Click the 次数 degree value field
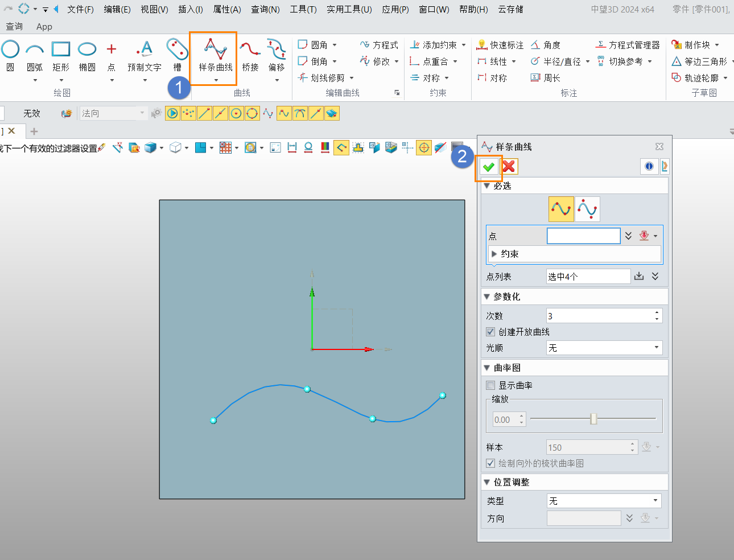 600,316
